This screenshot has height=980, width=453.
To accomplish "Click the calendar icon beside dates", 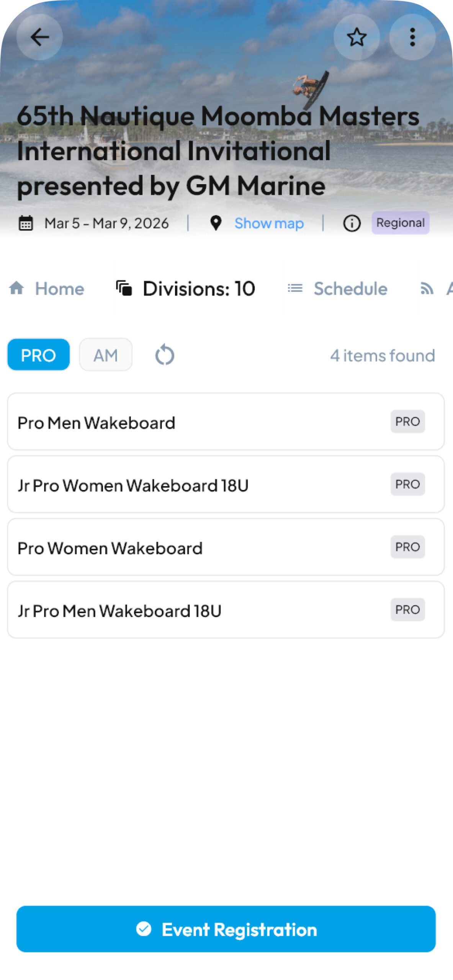I will point(26,223).
